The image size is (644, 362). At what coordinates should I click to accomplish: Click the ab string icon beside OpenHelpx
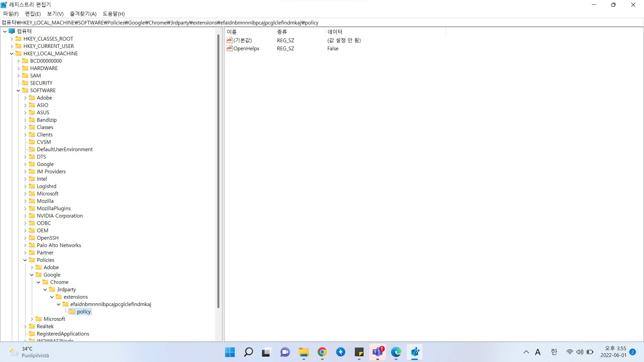point(229,48)
